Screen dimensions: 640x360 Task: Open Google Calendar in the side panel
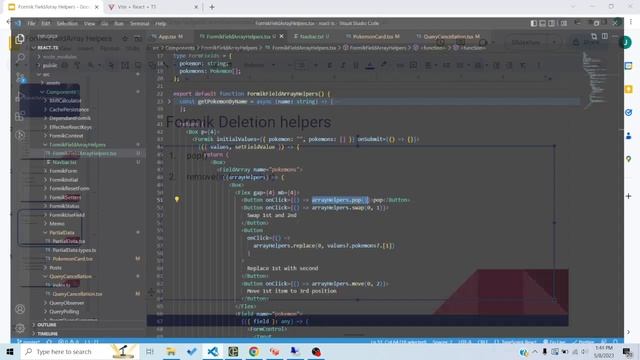tap(629, 66)
